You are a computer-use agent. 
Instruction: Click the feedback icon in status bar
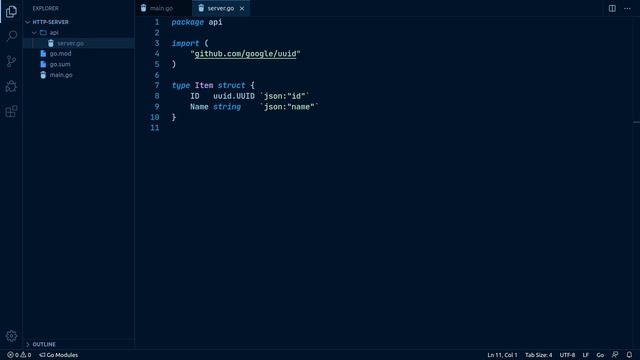(615, 355)
